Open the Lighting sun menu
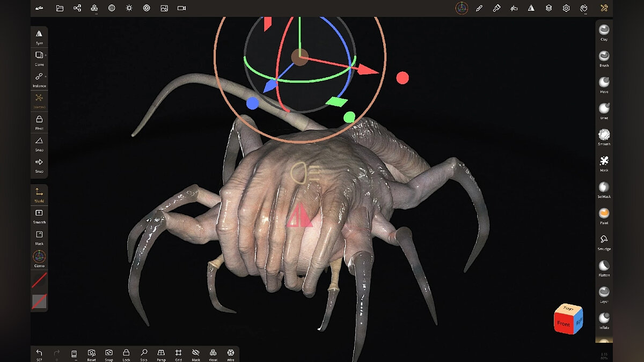The image size is (644, 362). pyautogui.click(x=129, y=8)
